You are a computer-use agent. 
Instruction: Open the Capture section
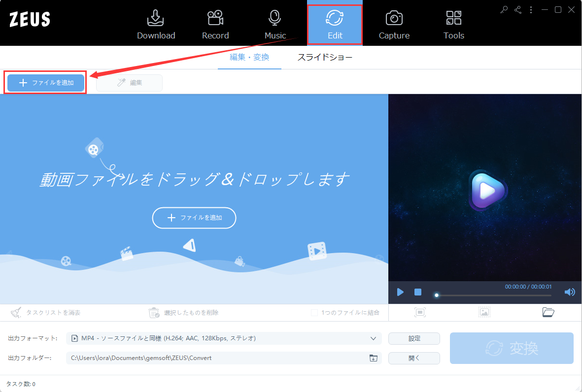(x=394, y=25)
